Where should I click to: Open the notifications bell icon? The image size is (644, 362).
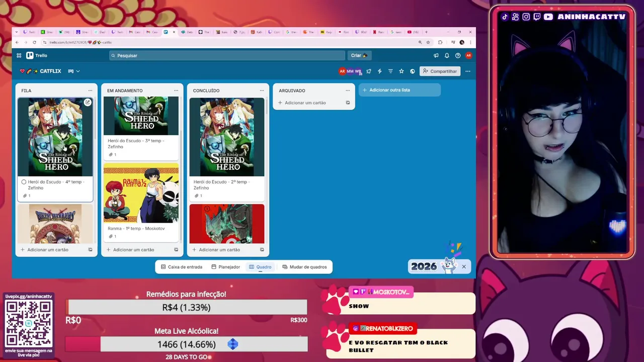pos(447,55)
